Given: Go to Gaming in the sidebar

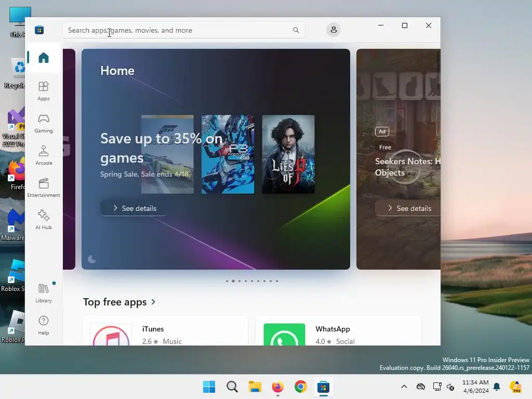Looking at the screenshot, I should [x=44, y=123].
